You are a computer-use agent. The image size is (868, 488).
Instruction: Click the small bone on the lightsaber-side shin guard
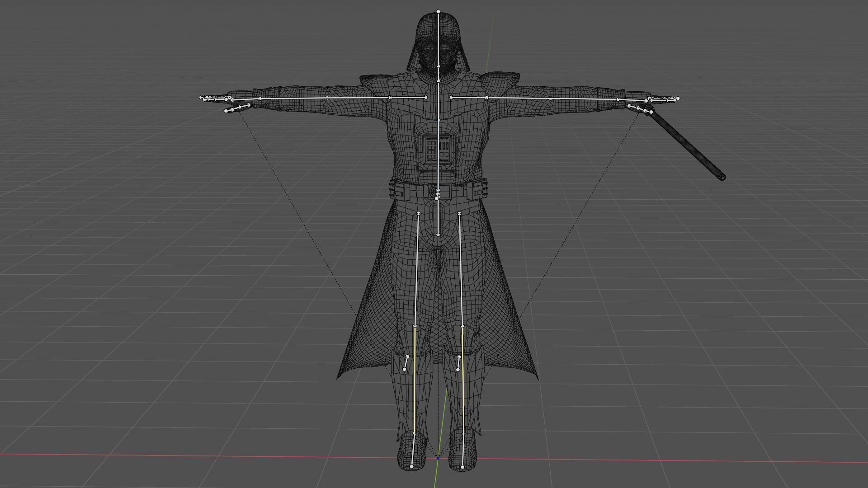[x=458, y=363]
